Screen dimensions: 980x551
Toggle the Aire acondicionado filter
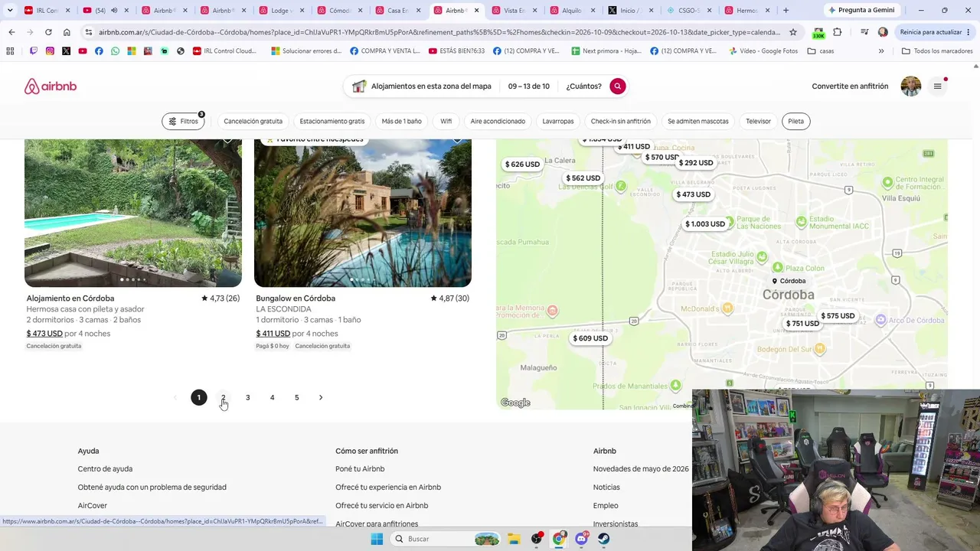pyautogui.click(x=498, y=122)
